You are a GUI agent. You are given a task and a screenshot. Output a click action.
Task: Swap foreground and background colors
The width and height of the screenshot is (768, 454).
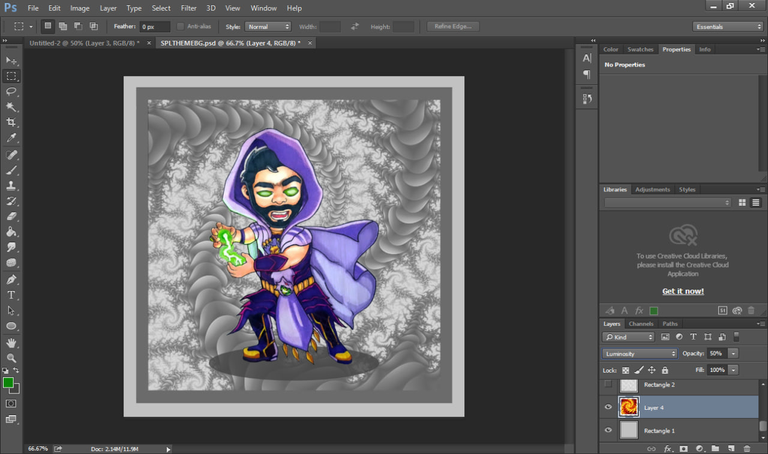coord(16,371)
